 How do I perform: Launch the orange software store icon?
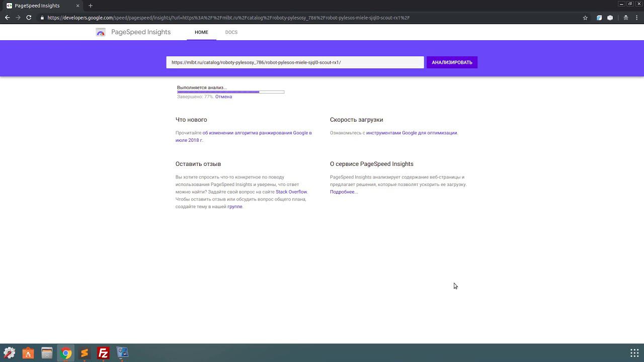[x=28, y=353]
